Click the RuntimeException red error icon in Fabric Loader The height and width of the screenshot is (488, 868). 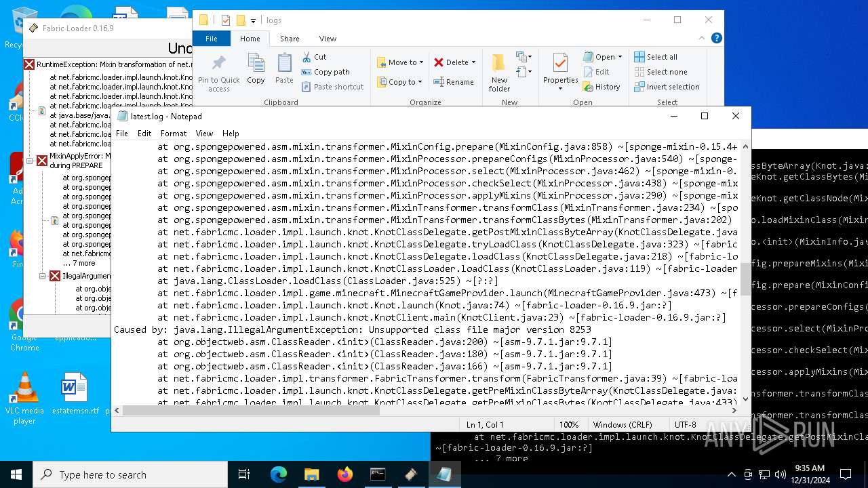click(x=29, y=64)
